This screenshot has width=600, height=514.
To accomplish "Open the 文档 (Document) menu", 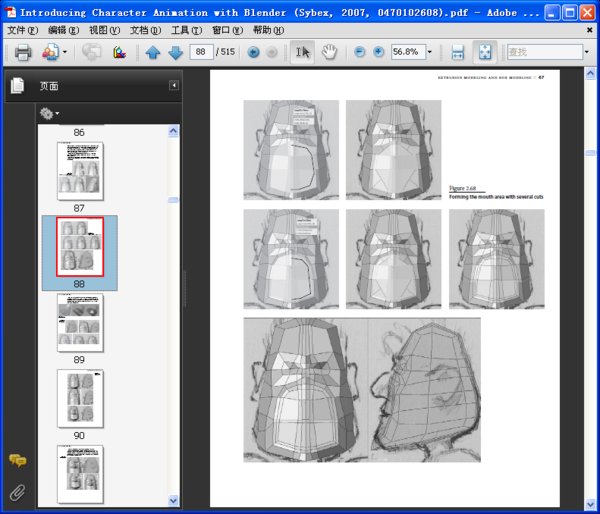I will [x=145, y=30].
